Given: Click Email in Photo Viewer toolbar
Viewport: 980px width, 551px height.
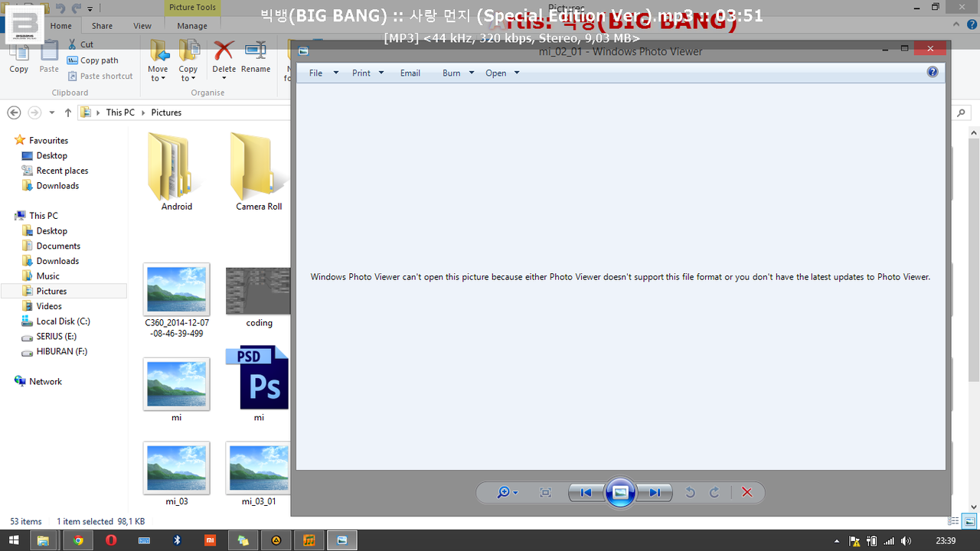Looking at the screenshot, I should pyautogui.click(x=410, y=73).
